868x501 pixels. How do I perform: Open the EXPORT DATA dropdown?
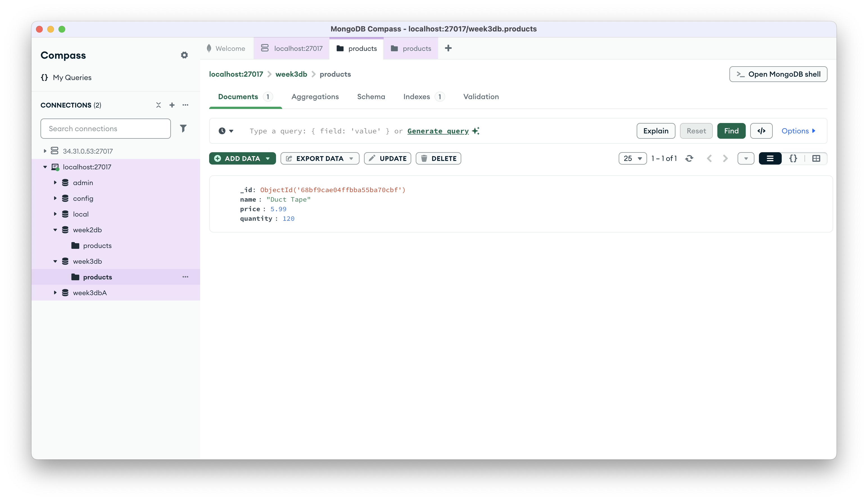[320, 158]
